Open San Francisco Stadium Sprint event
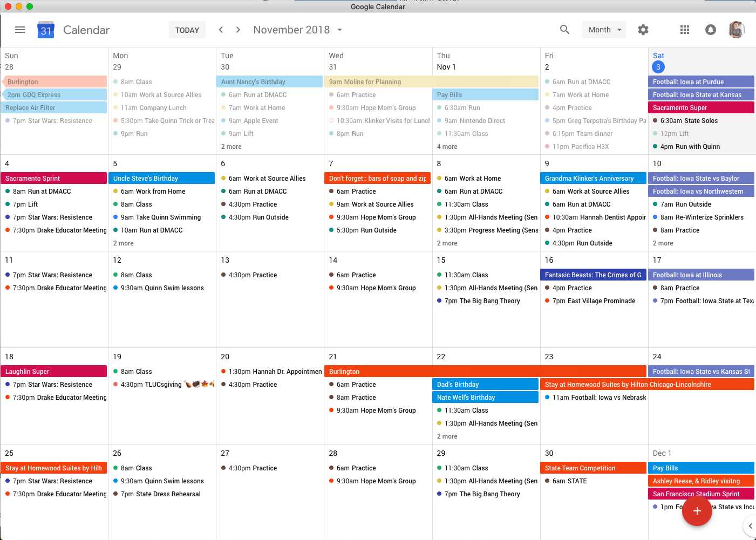Viewport: 756px width, 540px height. tap(701, 494)
